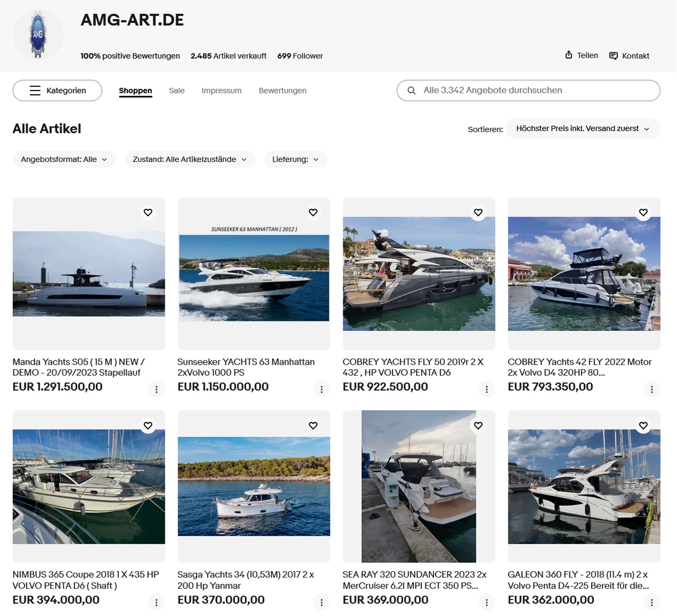Viewport: 677px width, 616px height.
Task: Open three-dot menu for Sunseeker 63 Manhattan
Action: (322, 389)
